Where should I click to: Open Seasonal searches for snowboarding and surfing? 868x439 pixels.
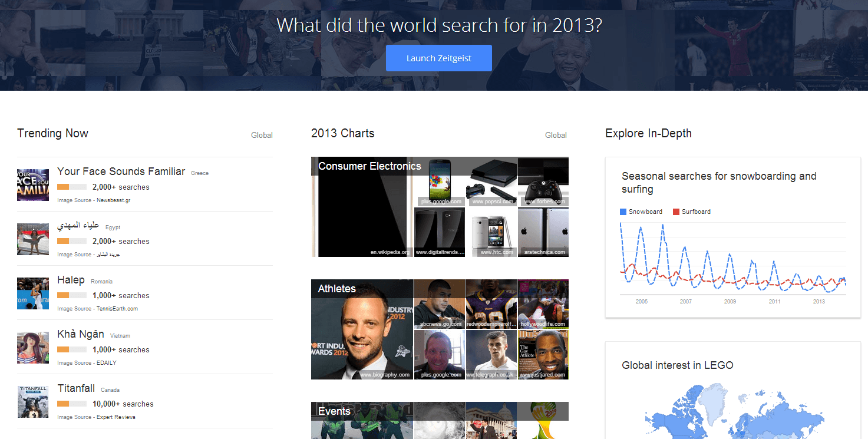click(719, 183)
